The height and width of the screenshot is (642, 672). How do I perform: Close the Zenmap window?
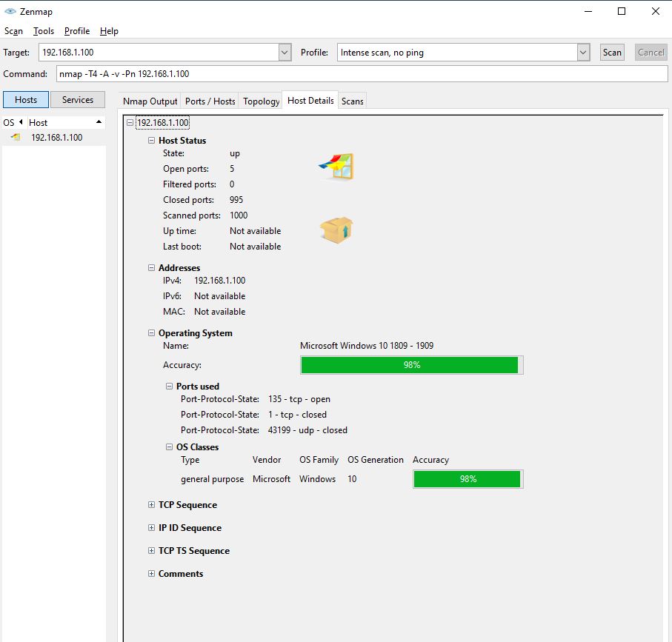pos(655,12)
